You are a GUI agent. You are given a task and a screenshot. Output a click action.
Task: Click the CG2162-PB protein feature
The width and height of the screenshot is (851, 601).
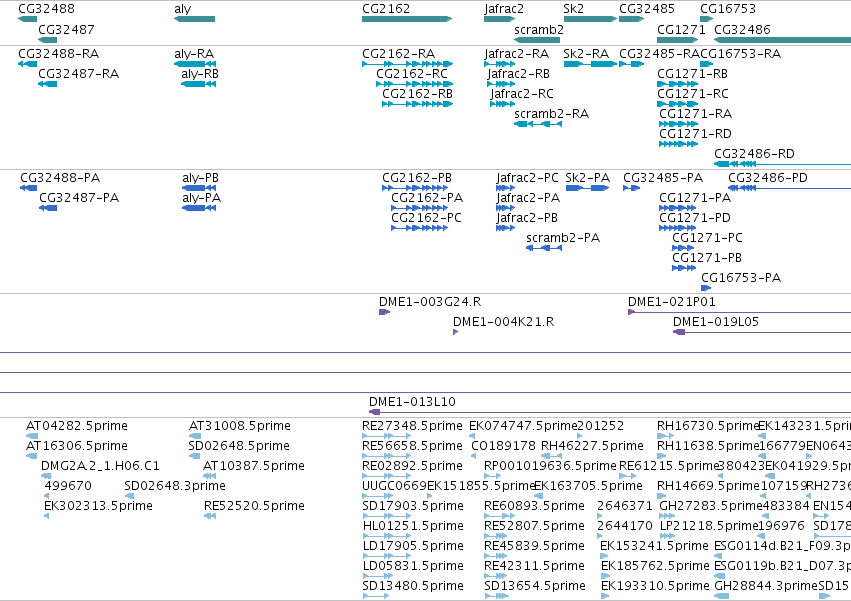[415, 188]
